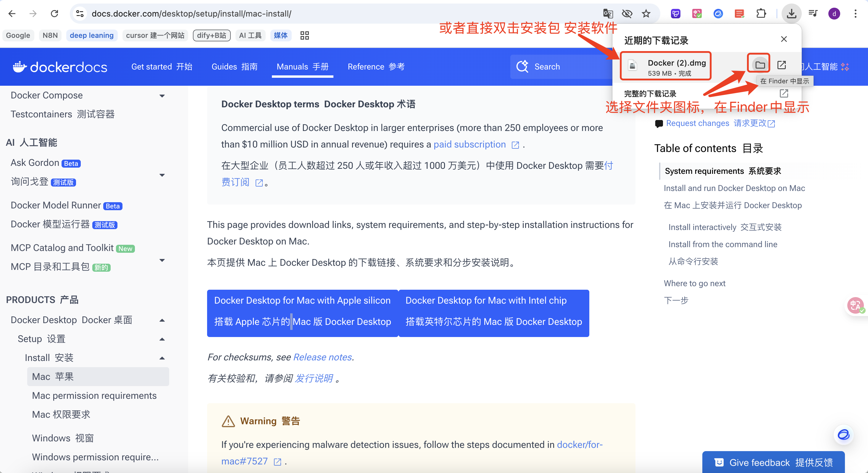Open the 媒体 bookmark folder
This screenshot has height=473, width=868.
[281, 35]
